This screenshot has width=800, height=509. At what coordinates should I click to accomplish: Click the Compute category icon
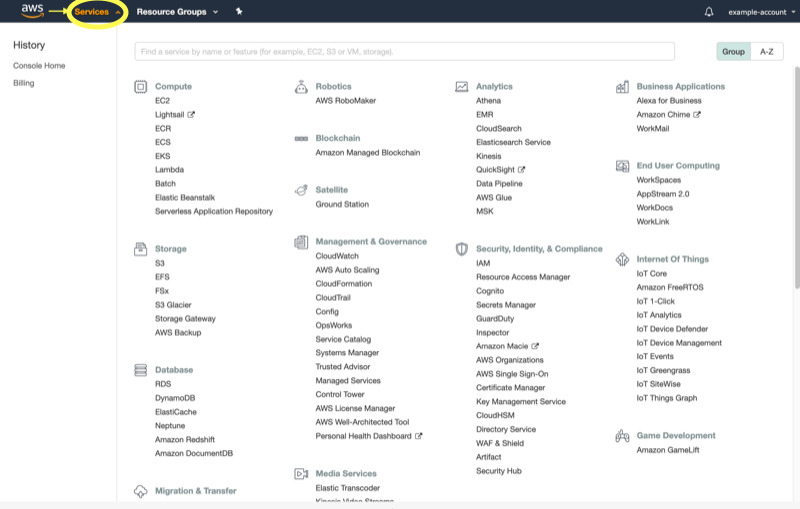pos(141,87)
